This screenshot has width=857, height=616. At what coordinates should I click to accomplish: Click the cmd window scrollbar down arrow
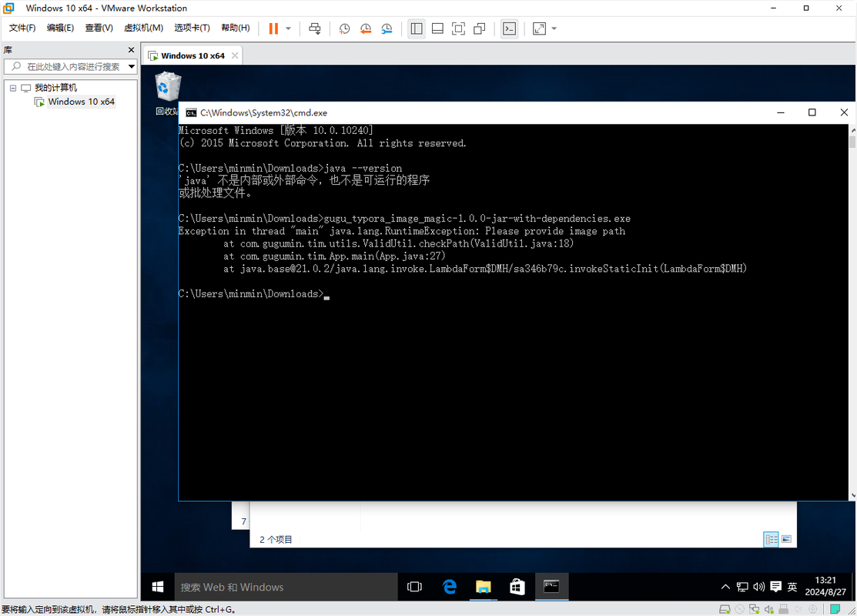tap(852, 495)
